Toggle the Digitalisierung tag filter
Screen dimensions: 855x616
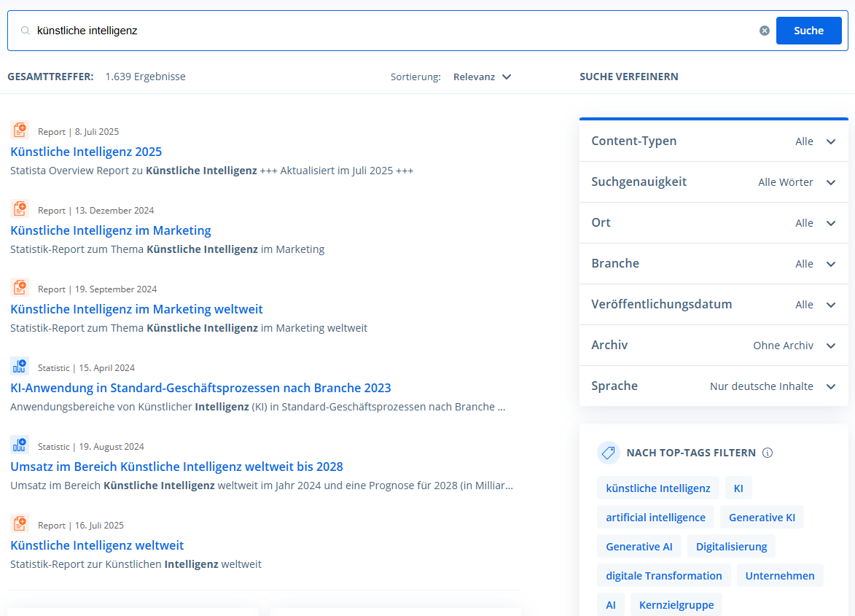pyautogui.click(x=731, y=546)
